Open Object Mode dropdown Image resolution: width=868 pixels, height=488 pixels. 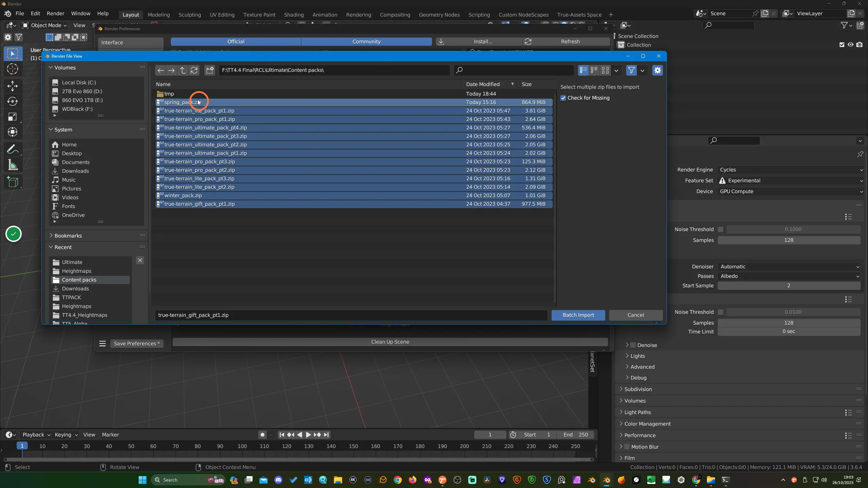(44, 25)
